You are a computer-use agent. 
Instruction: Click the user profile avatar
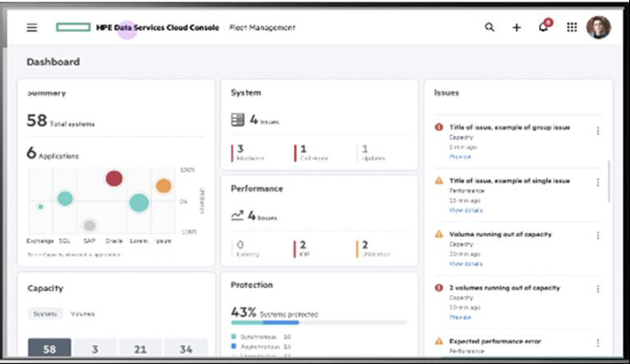(x=599, y=27)
